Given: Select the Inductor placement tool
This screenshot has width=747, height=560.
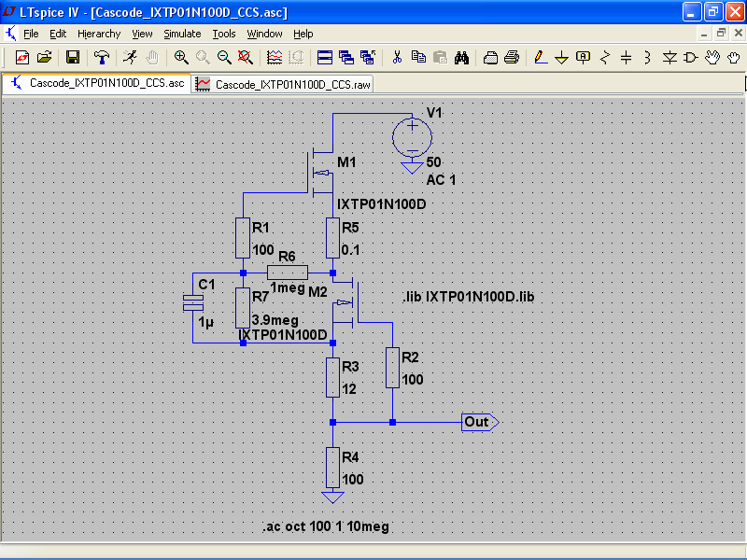Looking at the screenshot, I should pyautogui.click(x=647, y=58).
